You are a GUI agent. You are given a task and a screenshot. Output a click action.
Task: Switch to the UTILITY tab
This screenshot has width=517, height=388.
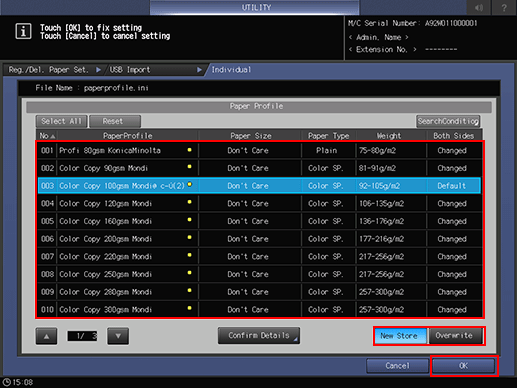(255, 7)
